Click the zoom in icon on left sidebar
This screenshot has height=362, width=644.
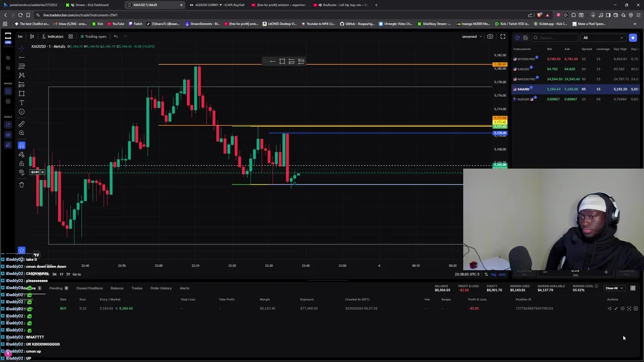coord(8,58)
